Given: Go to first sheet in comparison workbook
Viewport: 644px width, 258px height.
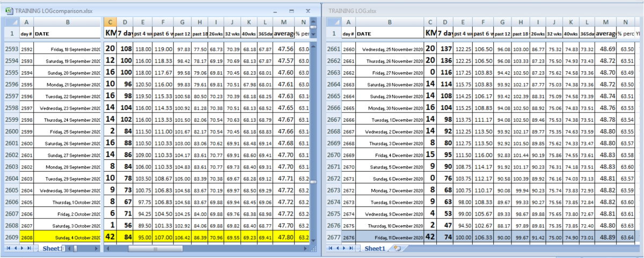Looking at the screenshot, I should (8, 248).
